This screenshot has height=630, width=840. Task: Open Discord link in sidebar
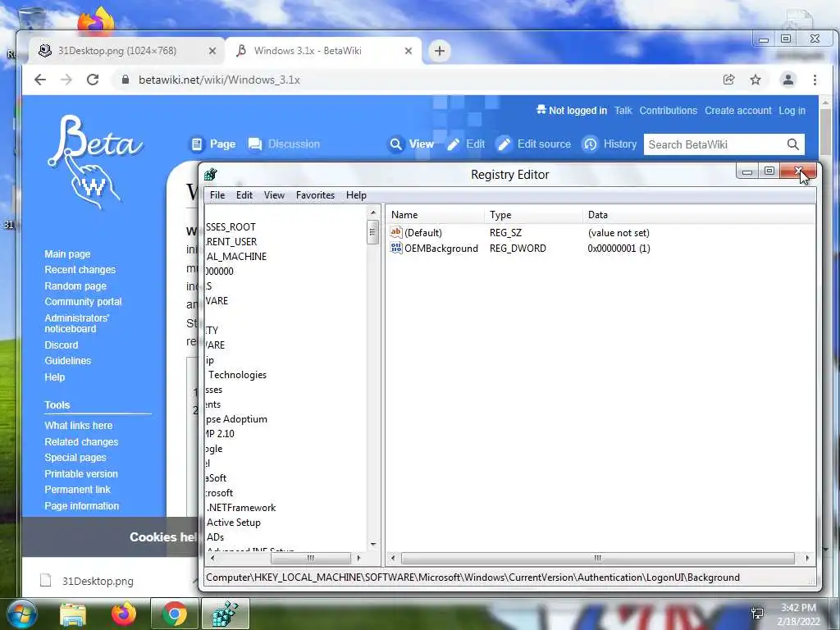click(x=61, y=345)
